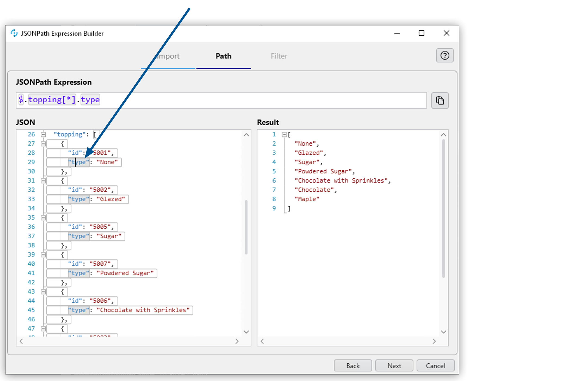Collapse the object starting at line 27

click(43, 143)
